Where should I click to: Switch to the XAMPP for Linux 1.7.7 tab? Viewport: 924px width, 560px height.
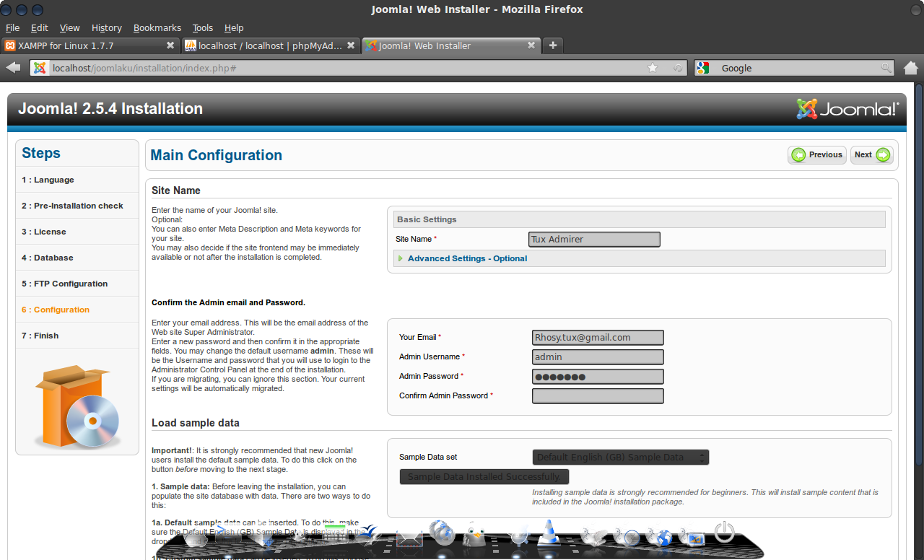click(x=90, y=45)
